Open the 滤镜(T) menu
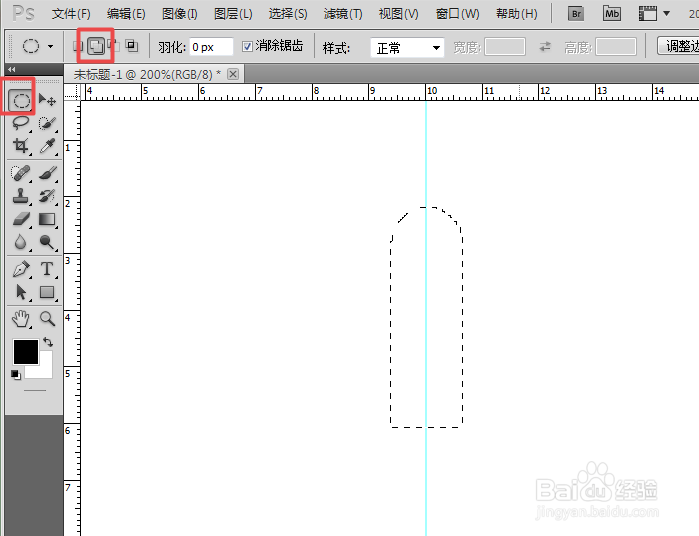 click(x=343, y=14)
